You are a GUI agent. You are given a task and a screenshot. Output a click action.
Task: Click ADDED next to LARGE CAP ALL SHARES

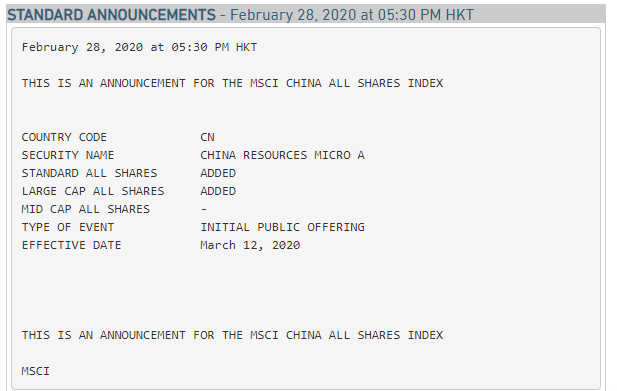218,191
